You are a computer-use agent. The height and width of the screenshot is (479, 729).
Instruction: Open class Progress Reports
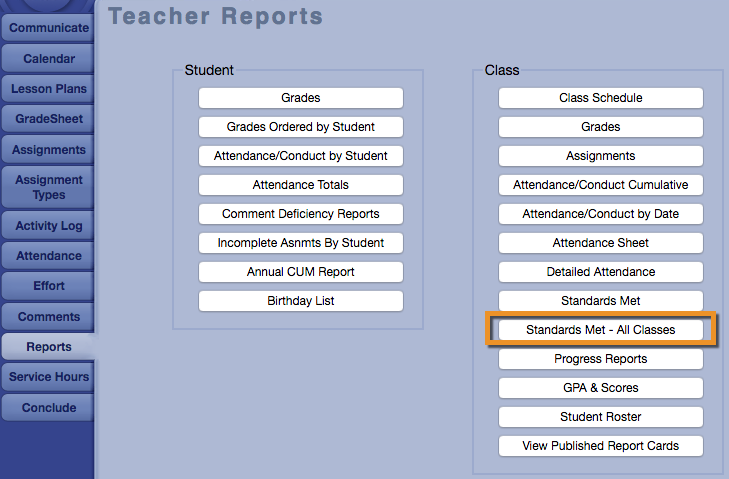coord(600,359)
